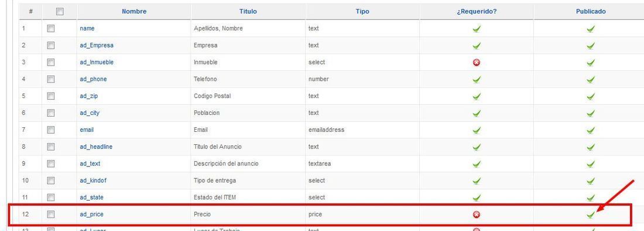This screenshot has width=644, height=231.
Task: Toggle required checkmark for ad_phone
Action: (477, 79)
